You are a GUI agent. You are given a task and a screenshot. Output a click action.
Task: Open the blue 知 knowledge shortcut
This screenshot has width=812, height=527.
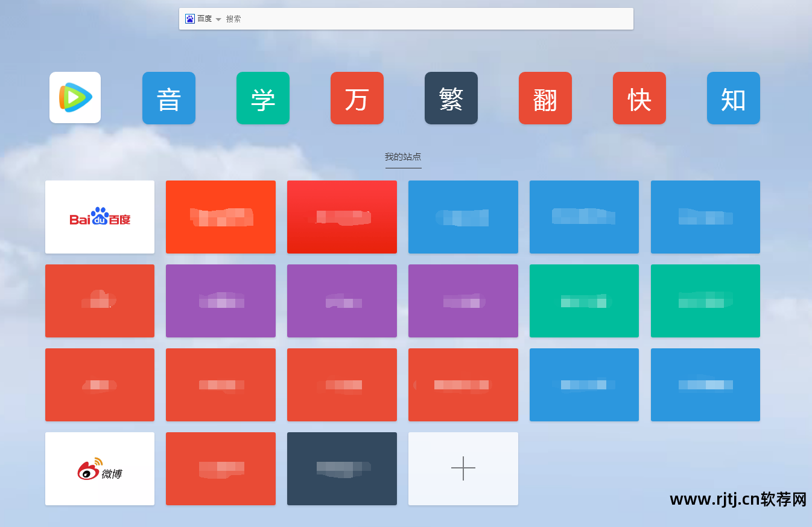click(x=733, y=98)
